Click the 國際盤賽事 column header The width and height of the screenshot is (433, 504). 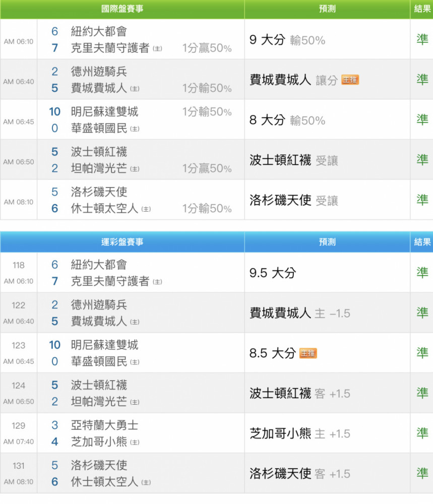(122, 9)
